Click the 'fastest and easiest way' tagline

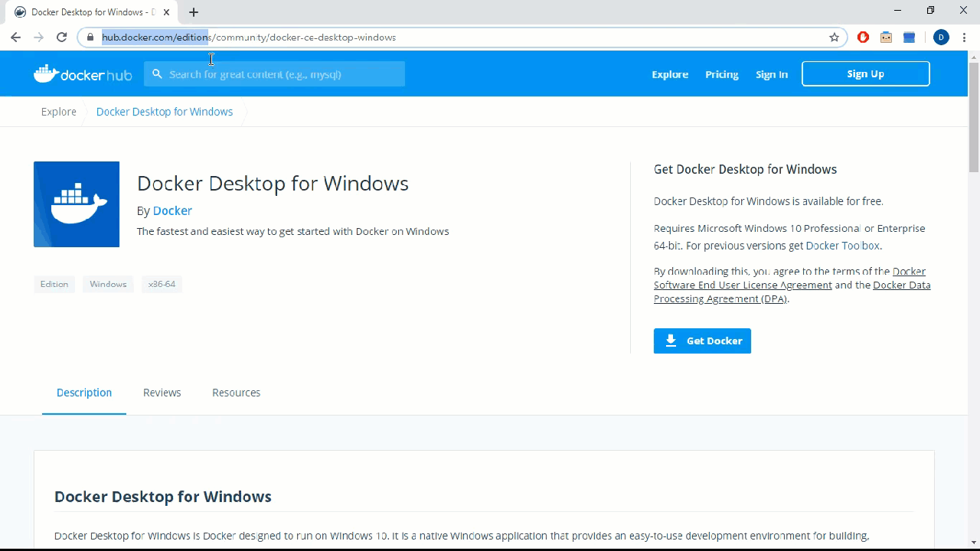pos(292,231)
